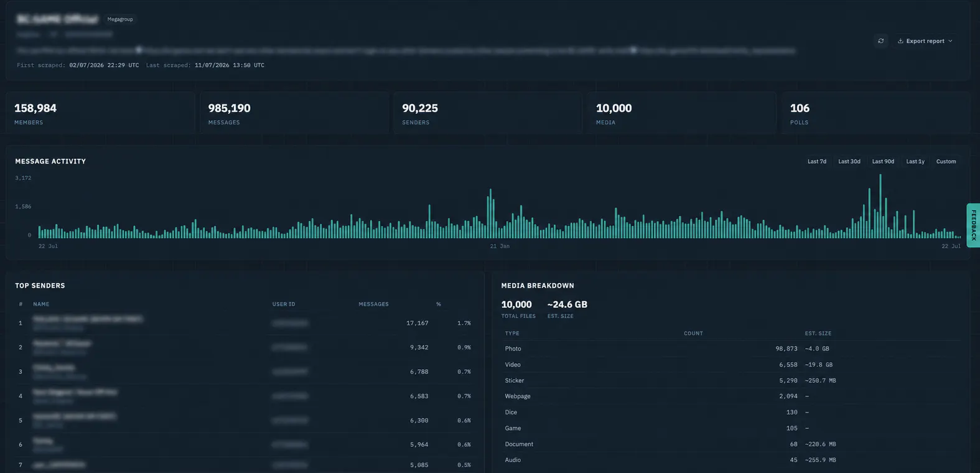Click the 9,342 messages cell
The image size is (980, 473).
pos(419,347)
